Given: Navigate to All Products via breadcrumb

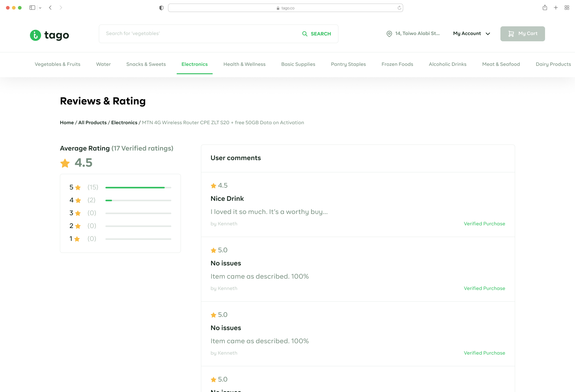Looking at the screenshot, I should (x=92, y=122).
